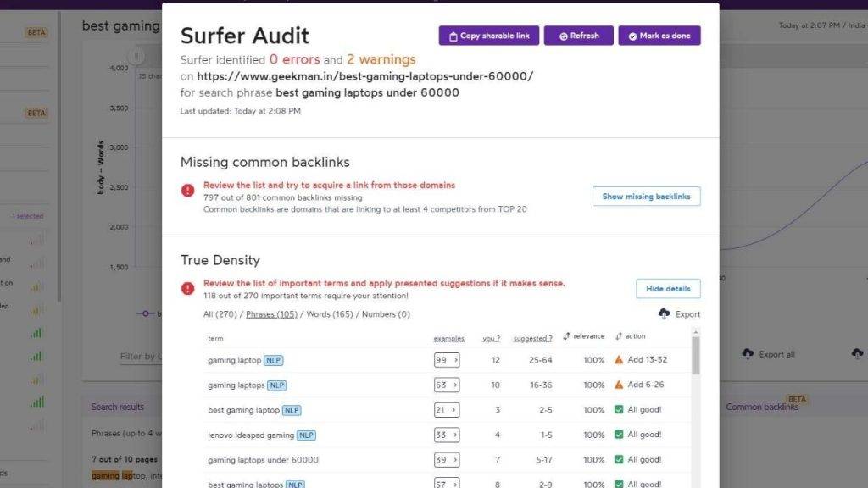Click red alert icon in True Density section
The height and width of the screenshot is (488, 868).
click(187, 288)
